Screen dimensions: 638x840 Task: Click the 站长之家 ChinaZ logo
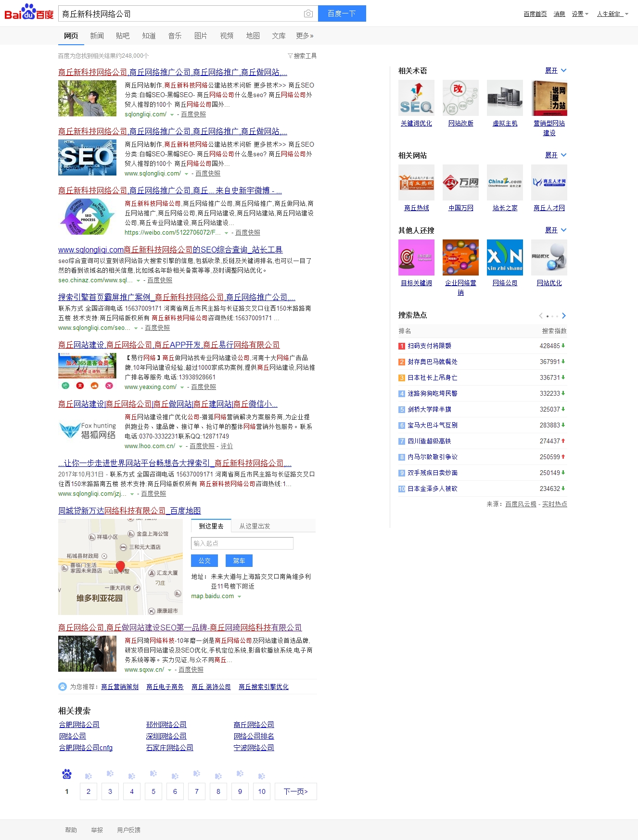pyautogui.click(x=505, y=183)
